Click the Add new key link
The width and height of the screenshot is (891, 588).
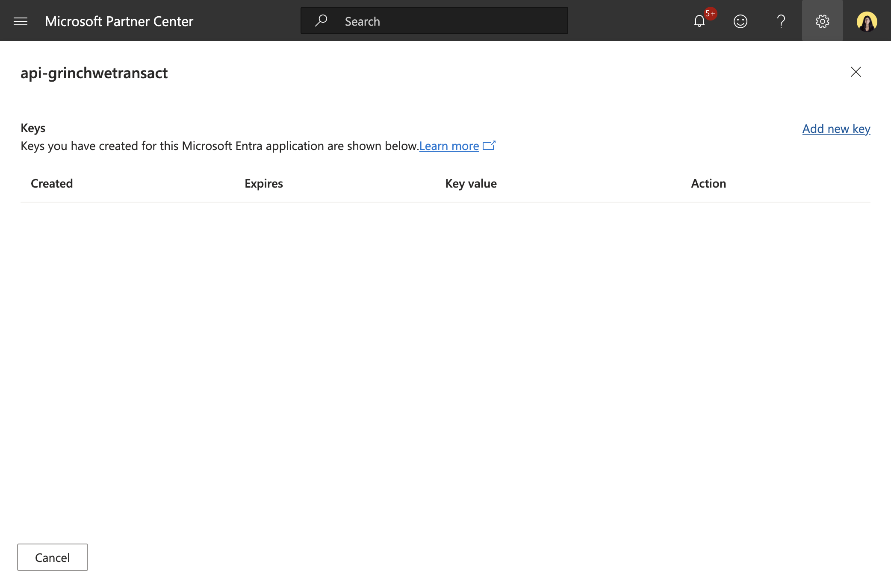836,129
